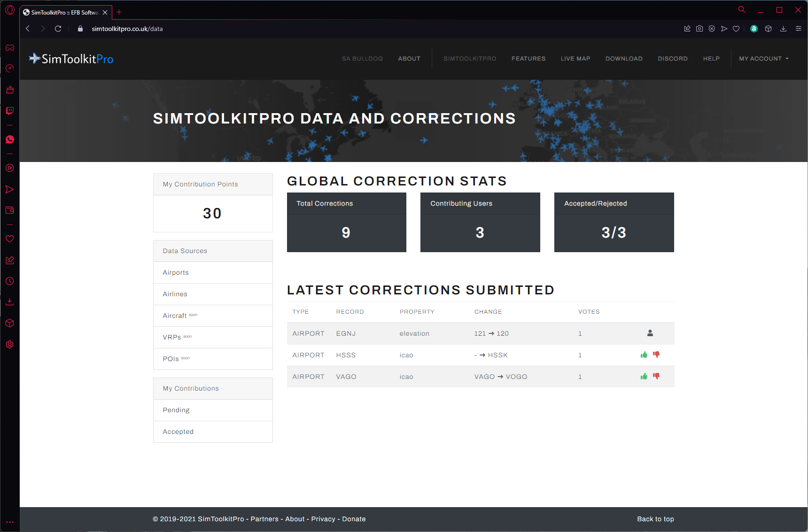Open Privacy footer link
808x532 pixels.
click(x=323, y=519)
